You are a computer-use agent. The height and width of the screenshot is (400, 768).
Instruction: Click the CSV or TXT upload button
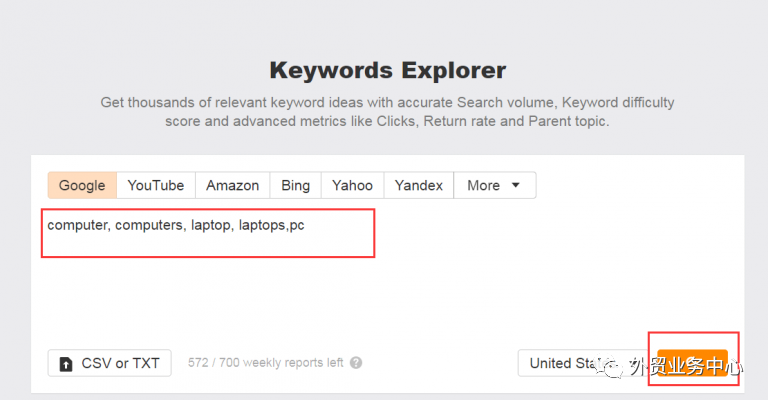[110, 363]
